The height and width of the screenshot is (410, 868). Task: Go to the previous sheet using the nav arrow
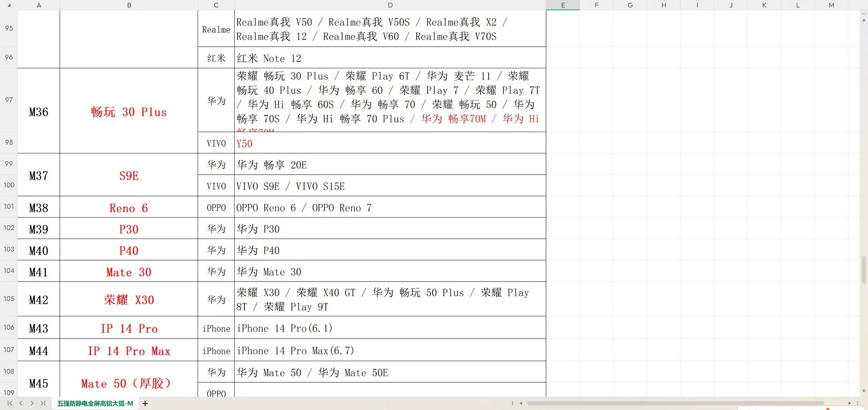click(21, 403)
